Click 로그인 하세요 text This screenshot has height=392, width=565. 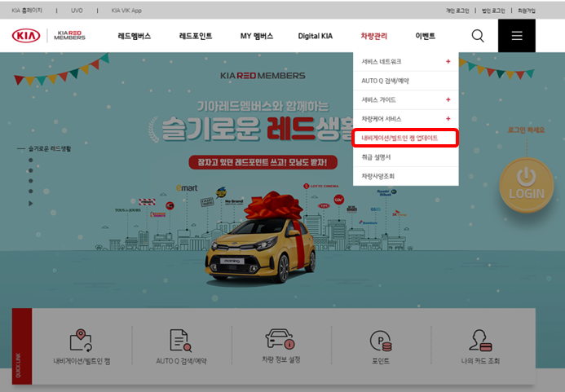(526, 130)
